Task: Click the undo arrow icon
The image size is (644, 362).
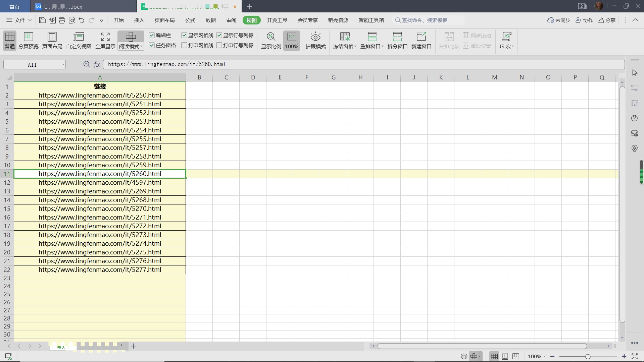Action: (81, 20)
